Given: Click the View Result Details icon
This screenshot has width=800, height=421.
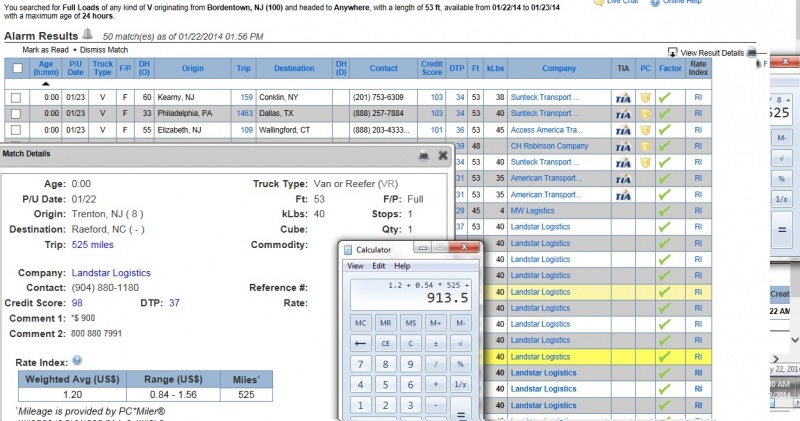Looking at the screenshot, I should click(672, 53).
